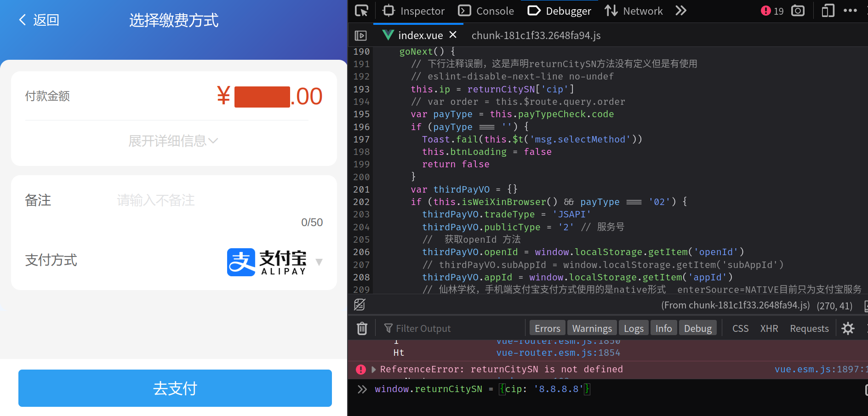Open vue-router.esm.js:1854 source link

click(558, 353)
